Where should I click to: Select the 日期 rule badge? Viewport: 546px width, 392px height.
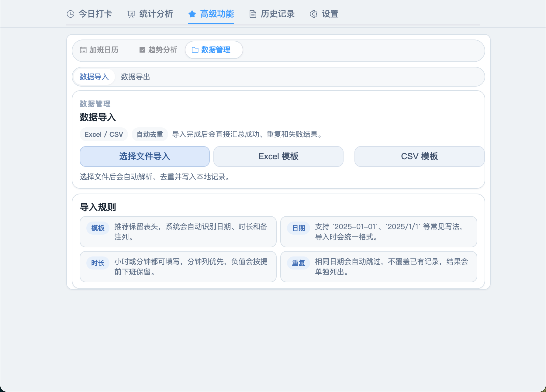[x=298, y=228]
